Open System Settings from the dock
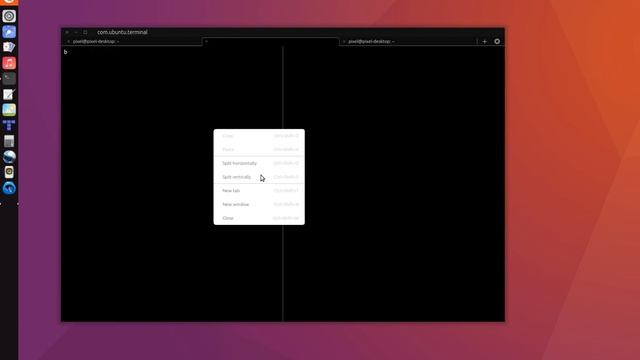Viewport: 640px width, 360px height. click(x=9, y=16)
